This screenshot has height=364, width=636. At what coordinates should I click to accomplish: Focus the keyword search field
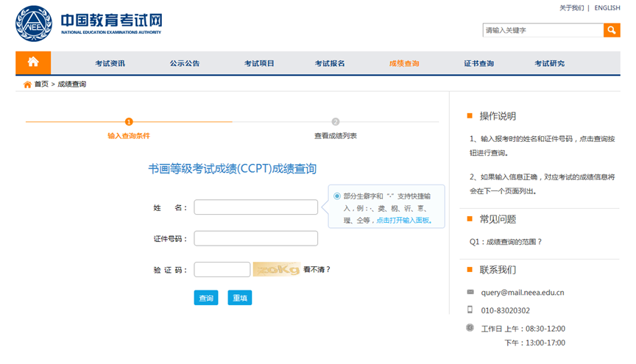(x=543, y=30)
